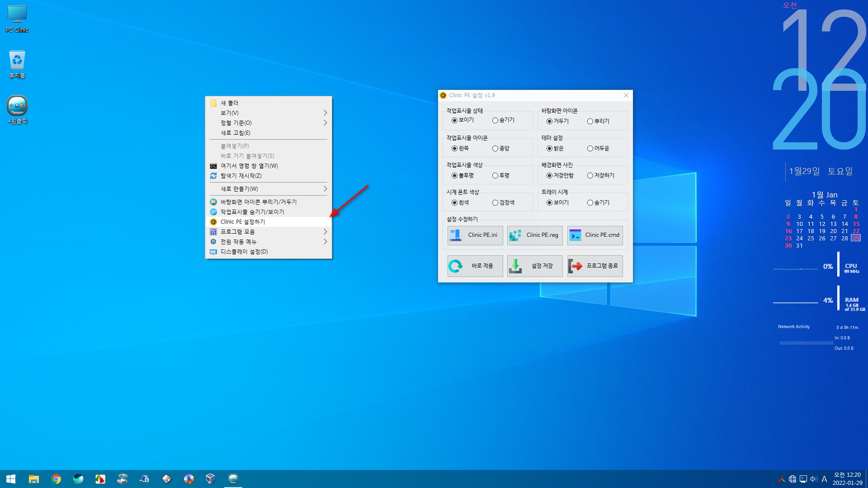This screenshot has width=868, height=488.
Task: Open the PC Clinic desktop icon
Action: (x=17, y=19)
